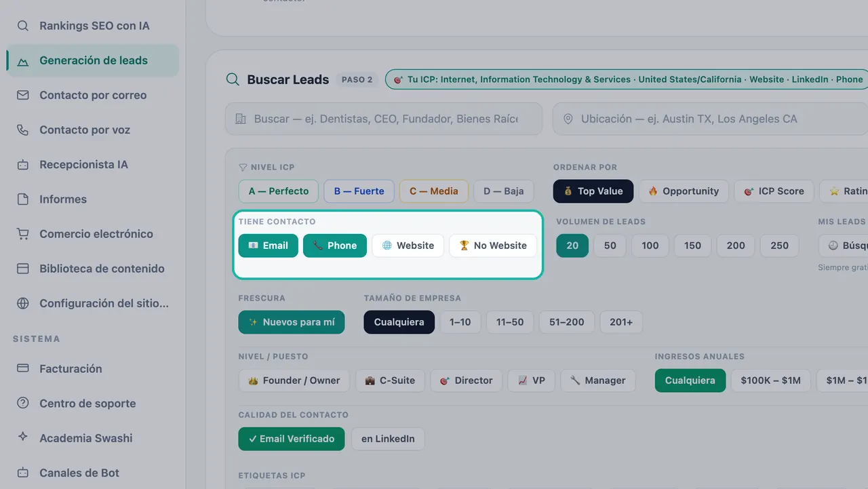
Task: Filter by VP level
Action: 532,380
